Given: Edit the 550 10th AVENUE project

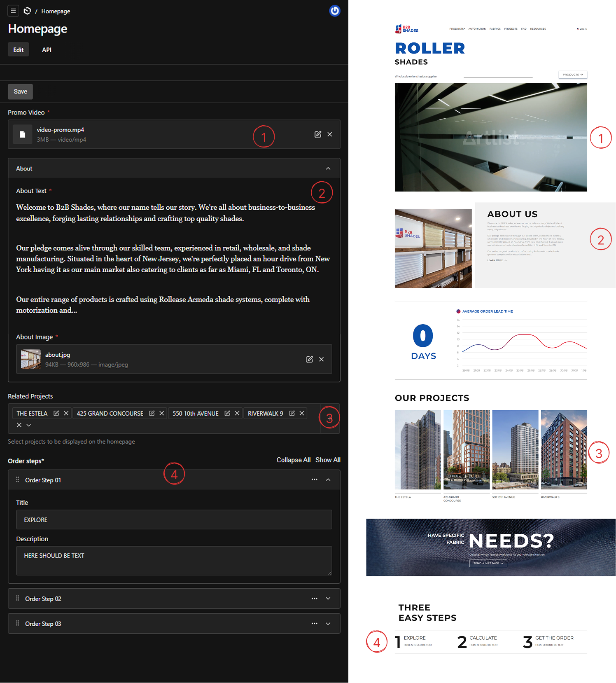Looking at the screenshot, I should click(227, 413).
